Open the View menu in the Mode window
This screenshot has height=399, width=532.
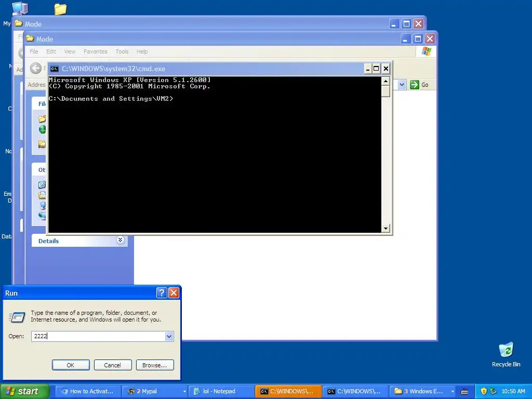point(70,51)
